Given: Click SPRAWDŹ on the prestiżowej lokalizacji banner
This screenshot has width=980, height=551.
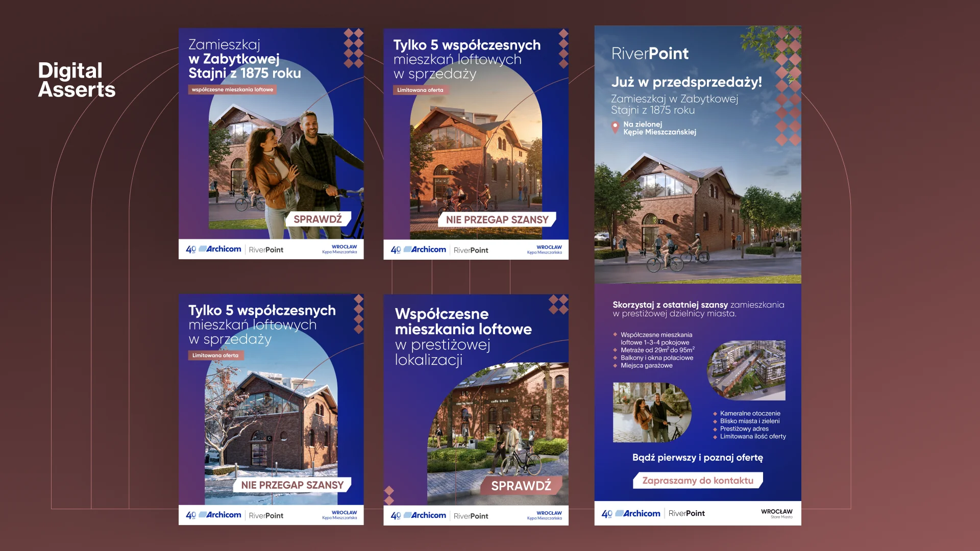Looking at the screenshot, I should pos(521,486).
